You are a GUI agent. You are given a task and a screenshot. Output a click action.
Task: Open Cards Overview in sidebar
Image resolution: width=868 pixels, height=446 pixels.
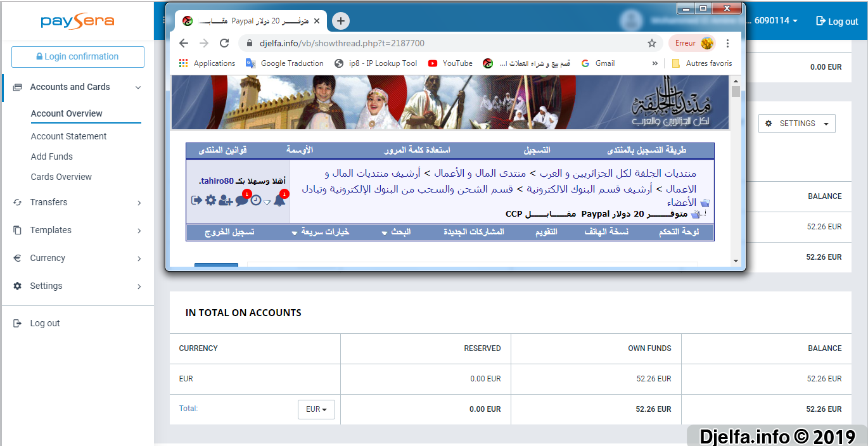(x=61, y=177)
